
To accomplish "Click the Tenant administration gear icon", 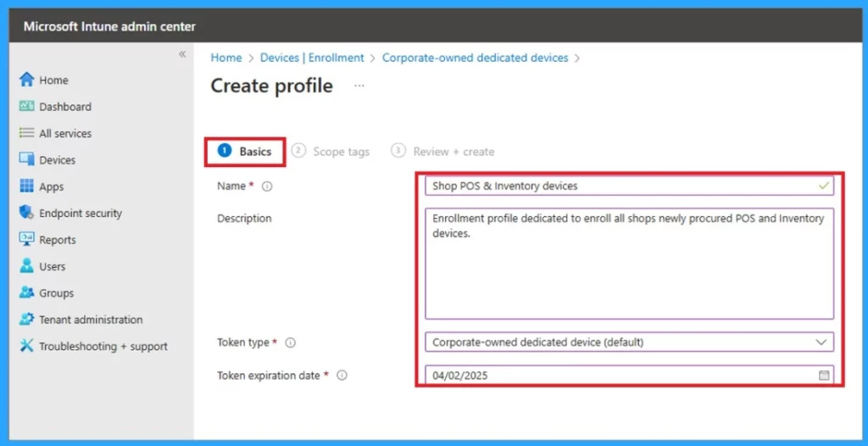I will [x=26, y=319].
